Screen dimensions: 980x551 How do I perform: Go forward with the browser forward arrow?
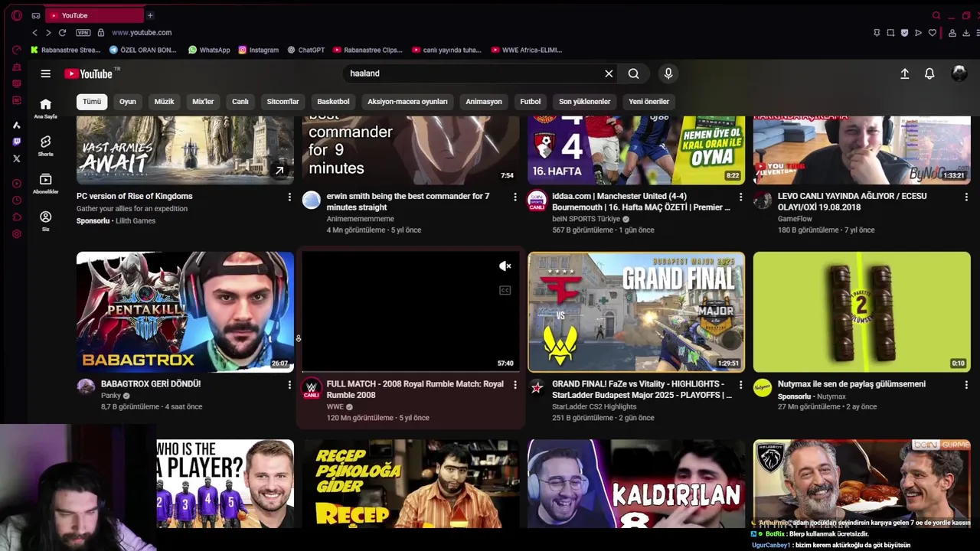point(48,33)
